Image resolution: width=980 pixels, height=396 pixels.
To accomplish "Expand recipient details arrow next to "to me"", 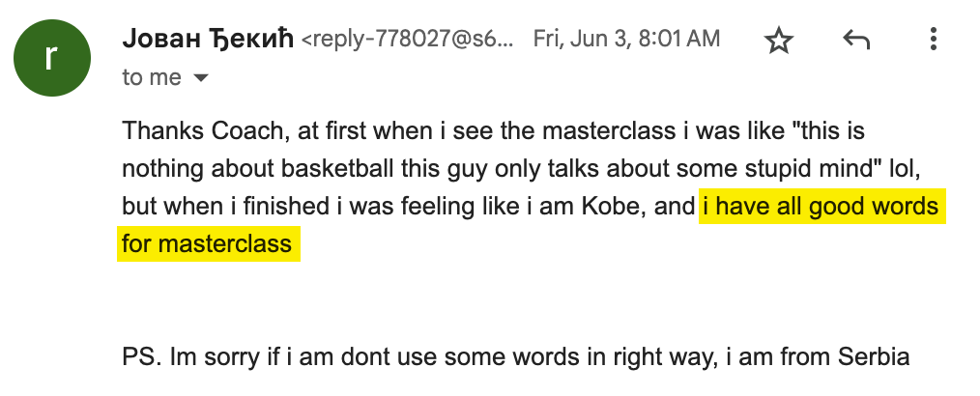I will tap(201, 78).
